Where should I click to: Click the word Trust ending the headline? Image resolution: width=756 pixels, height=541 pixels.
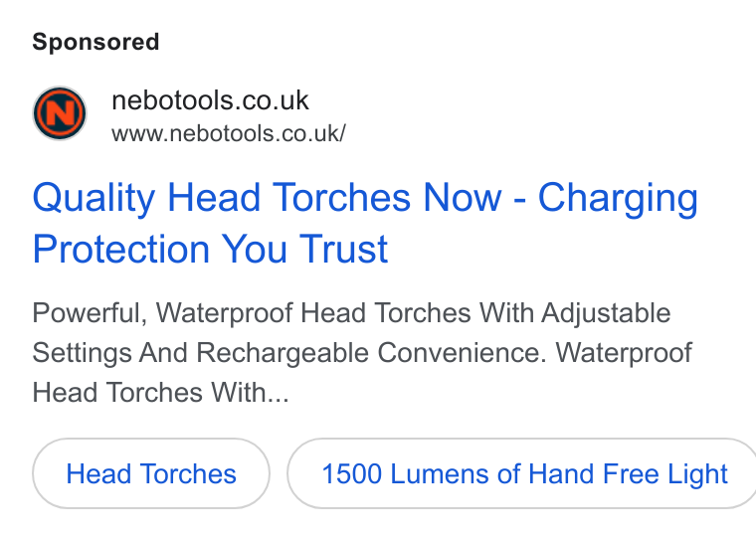(344, 249)
